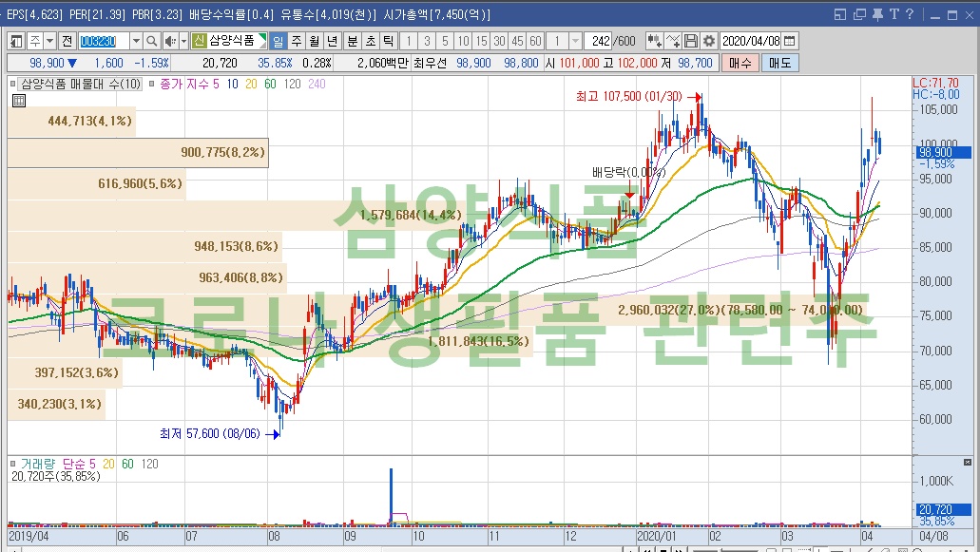
Task: Click the square marker before 종가 지수
Action: click(152, 84)
